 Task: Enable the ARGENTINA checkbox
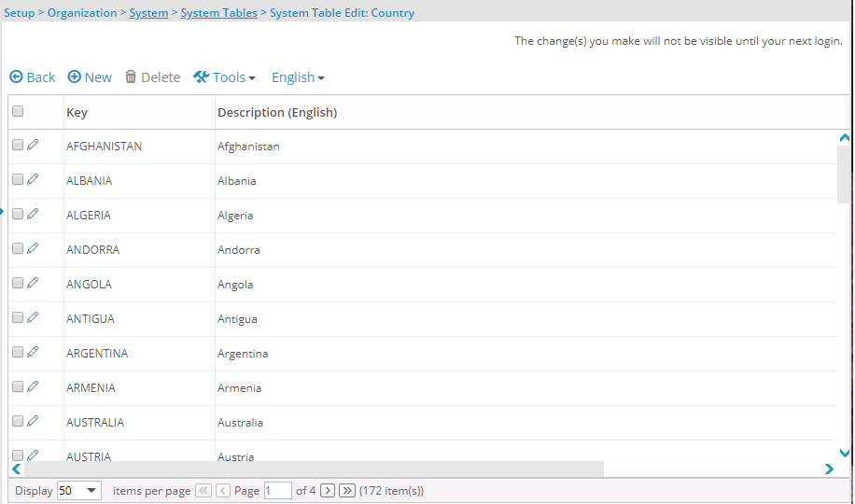click(x=18, y=352)
